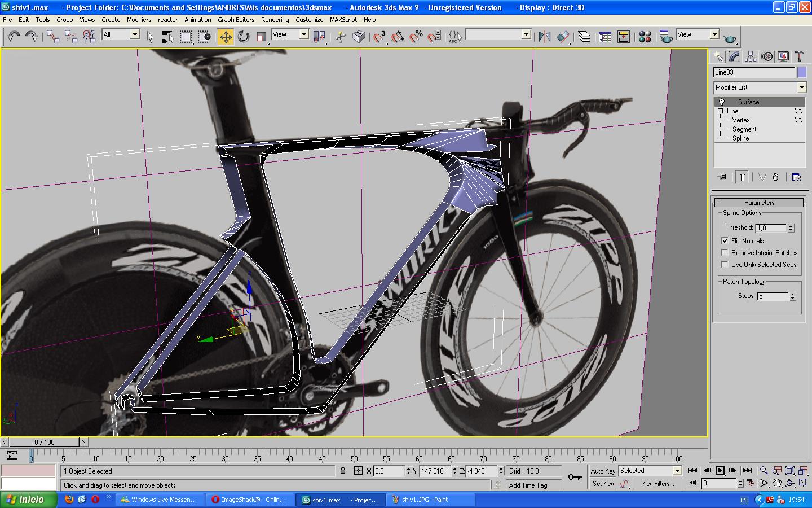
Task: Choose the Select Object arrow tool
Action: coord(150,37)
